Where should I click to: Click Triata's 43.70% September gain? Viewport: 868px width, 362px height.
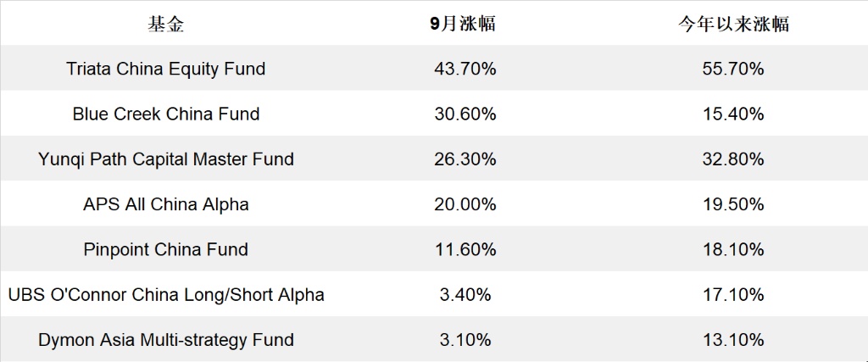click(x=465, y=69)
